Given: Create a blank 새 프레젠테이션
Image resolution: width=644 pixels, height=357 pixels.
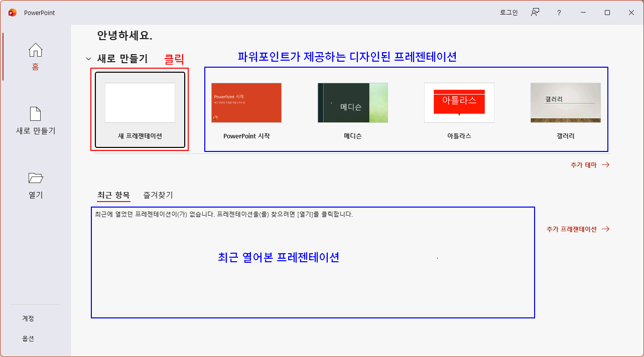Looking at the screenshot, I should [x=140, y=103].
